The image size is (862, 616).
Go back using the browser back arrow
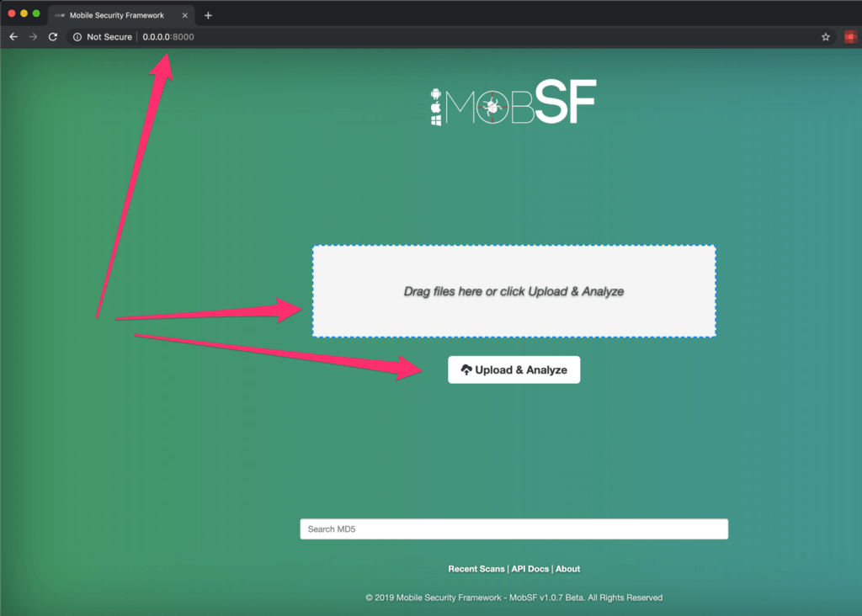13,37
